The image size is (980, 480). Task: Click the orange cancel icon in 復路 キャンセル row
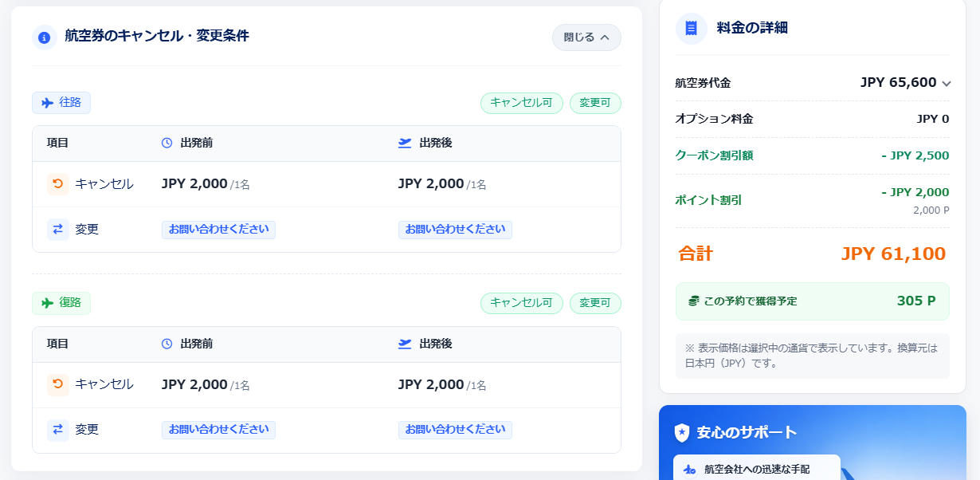pos(57,384)
